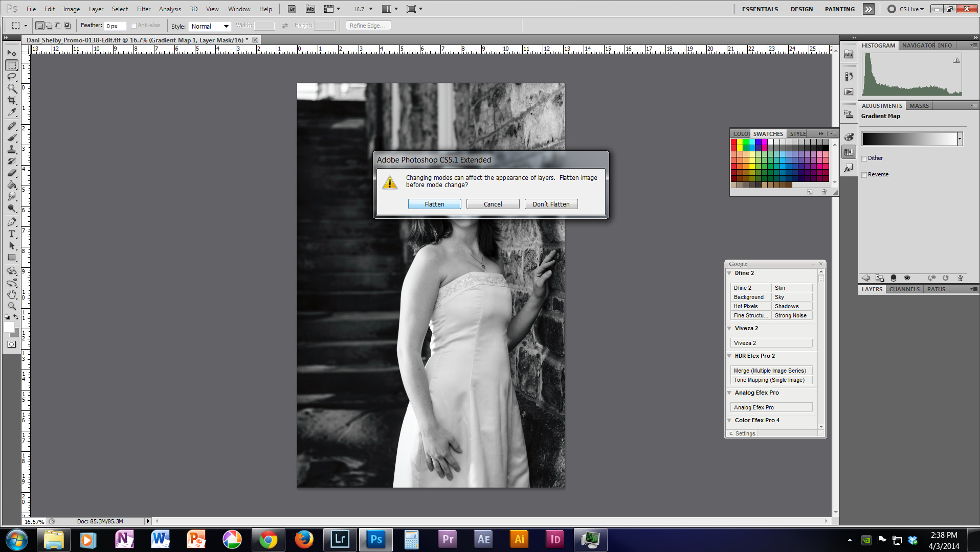Select the Zoom tool

click(12, 306)
